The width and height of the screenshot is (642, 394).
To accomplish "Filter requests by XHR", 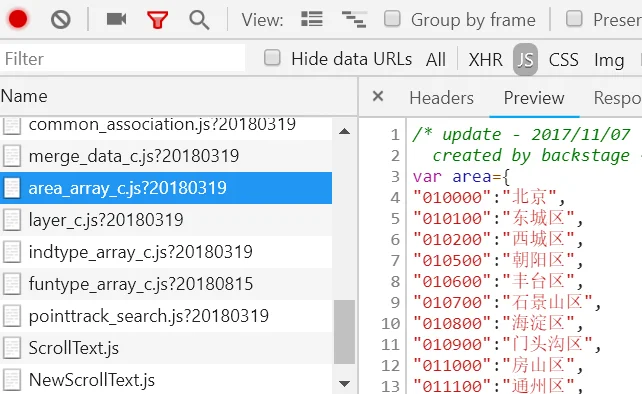I will pyautogui.click(x=486, y=59).
